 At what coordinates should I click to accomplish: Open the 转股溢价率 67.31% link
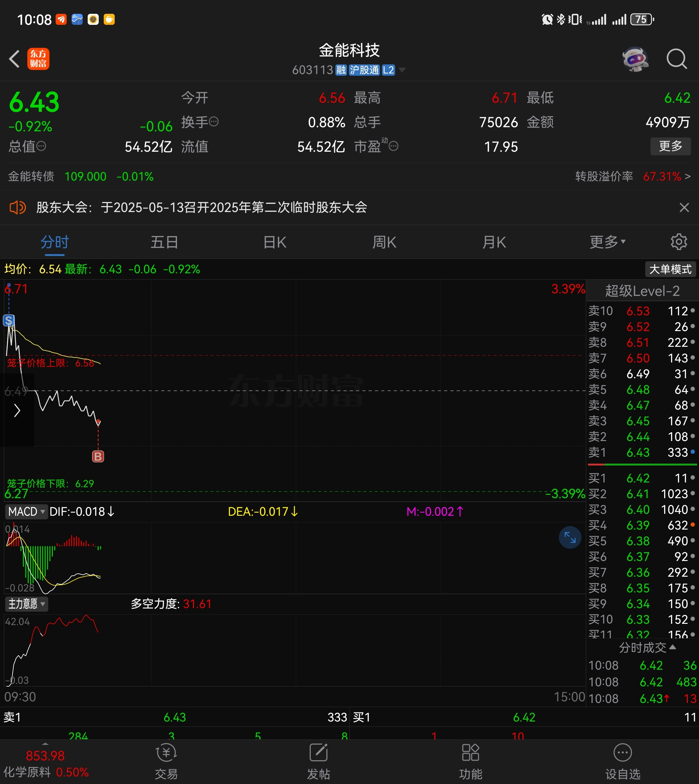[x=633, y=177]
